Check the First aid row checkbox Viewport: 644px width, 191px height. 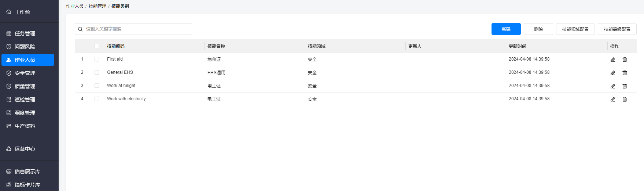coord(97,59)
